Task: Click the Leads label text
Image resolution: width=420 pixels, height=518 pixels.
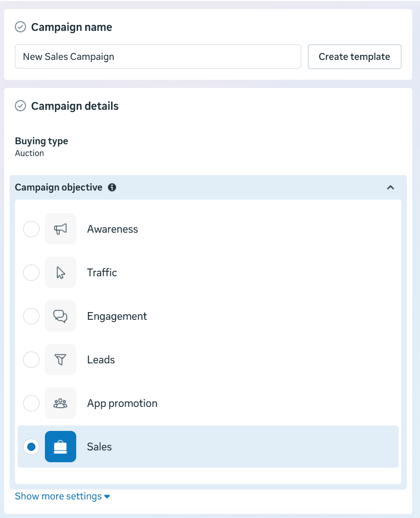Action: coord(101,359)
